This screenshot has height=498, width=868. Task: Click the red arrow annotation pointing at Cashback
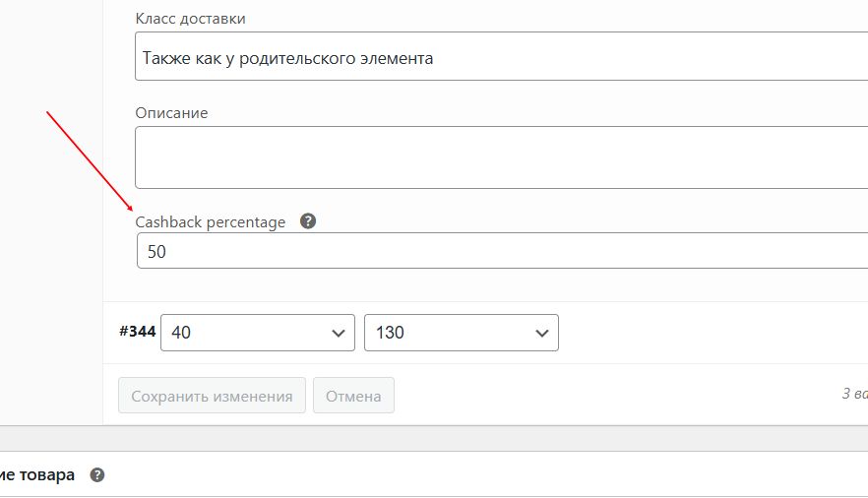pos(90,161)
